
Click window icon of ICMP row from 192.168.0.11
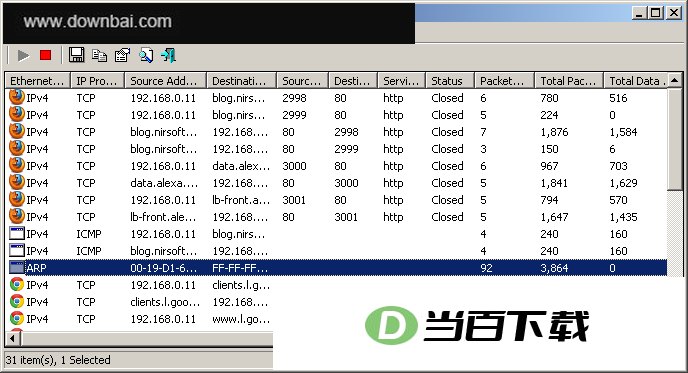click(x=17, y=233)
